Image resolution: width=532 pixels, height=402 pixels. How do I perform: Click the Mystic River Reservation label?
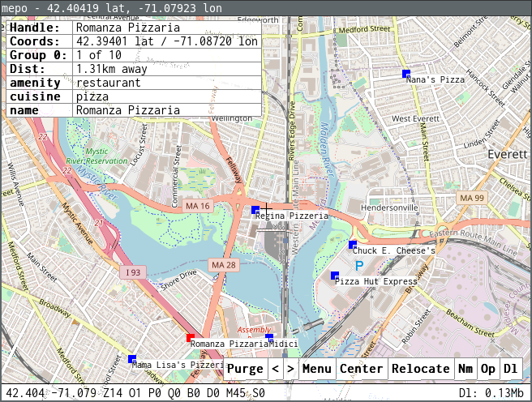(x=97, y=156)
